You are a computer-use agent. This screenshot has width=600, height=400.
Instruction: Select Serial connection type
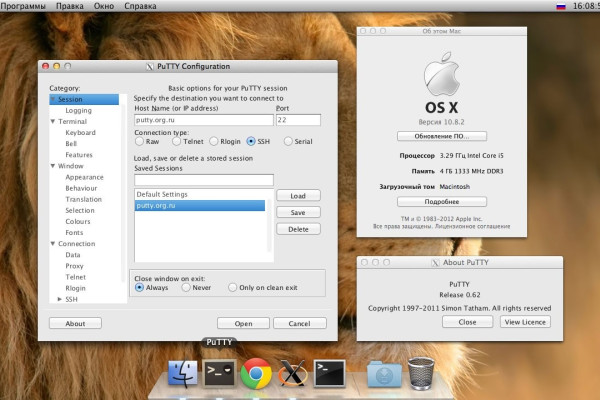coord(288,141)
